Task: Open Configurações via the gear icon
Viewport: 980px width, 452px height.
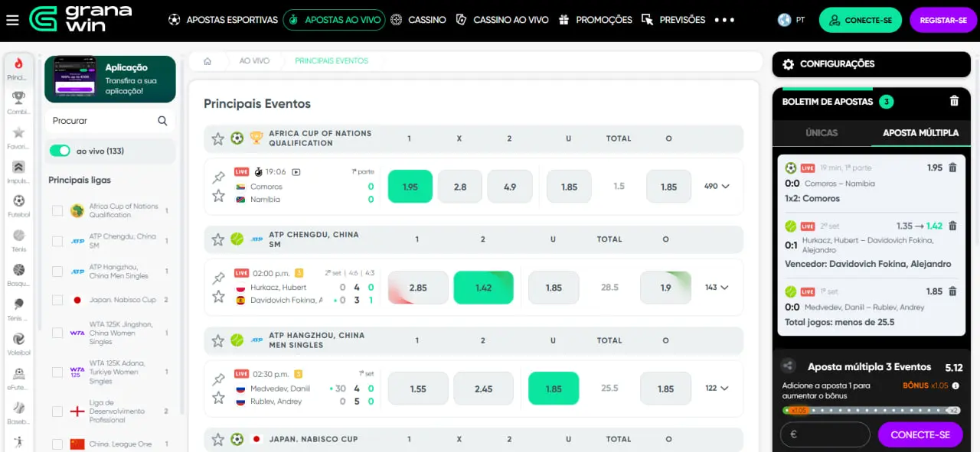Action: 789,64
